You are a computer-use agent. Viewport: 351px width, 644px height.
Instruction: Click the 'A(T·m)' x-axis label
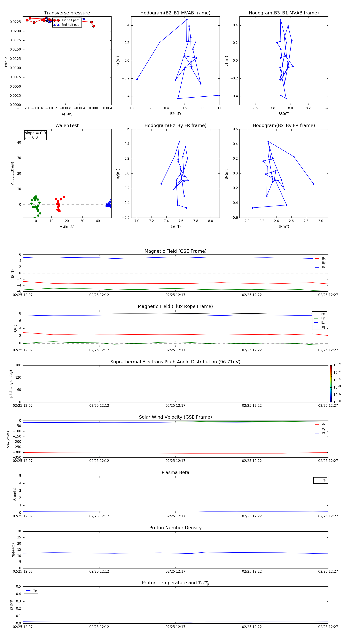pyautogui.click(x=67, y=114)
